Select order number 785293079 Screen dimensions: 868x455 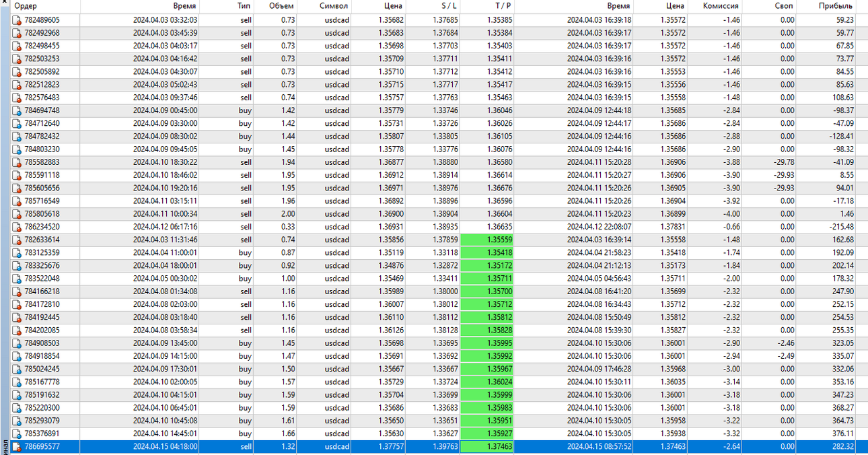tap(42, 421)
